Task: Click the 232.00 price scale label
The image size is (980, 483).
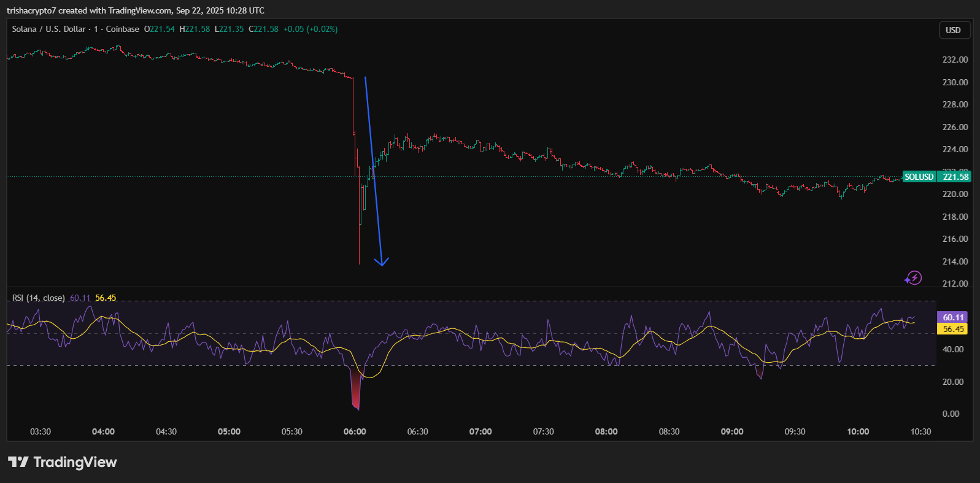Action: [x=955, y=60]
